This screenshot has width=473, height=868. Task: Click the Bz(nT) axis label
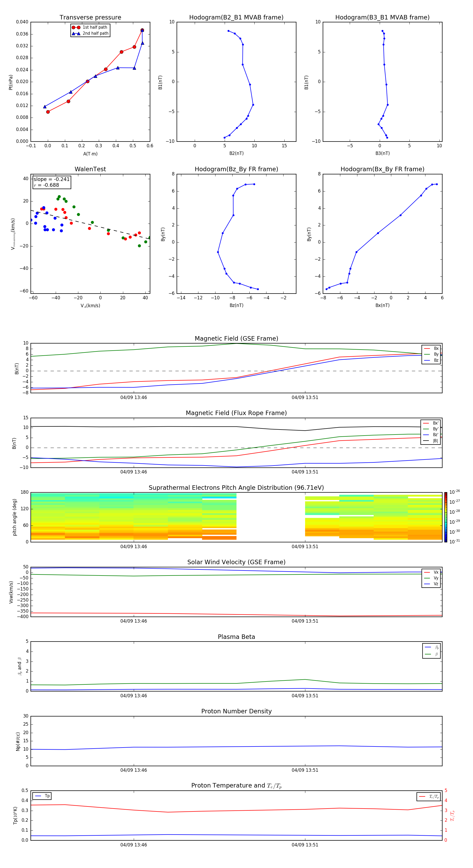pyautogui.click(x=236, y=305)
